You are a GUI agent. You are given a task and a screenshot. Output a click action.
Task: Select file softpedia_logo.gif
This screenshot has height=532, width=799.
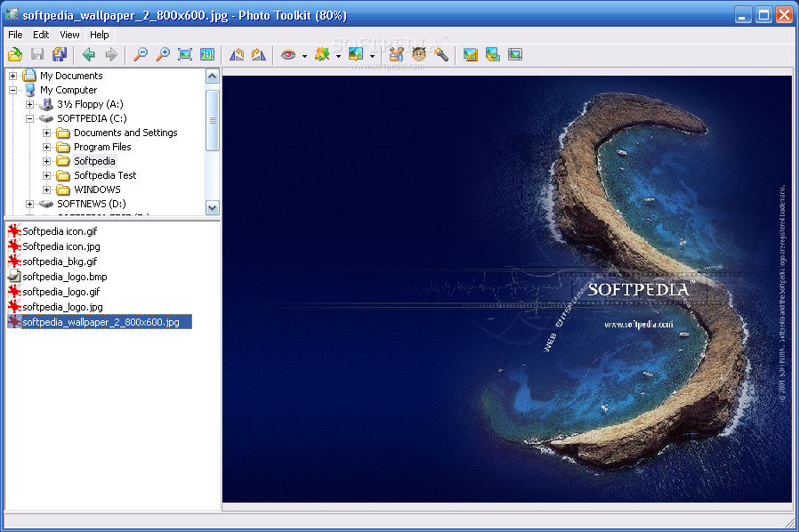tap(61, 292)
